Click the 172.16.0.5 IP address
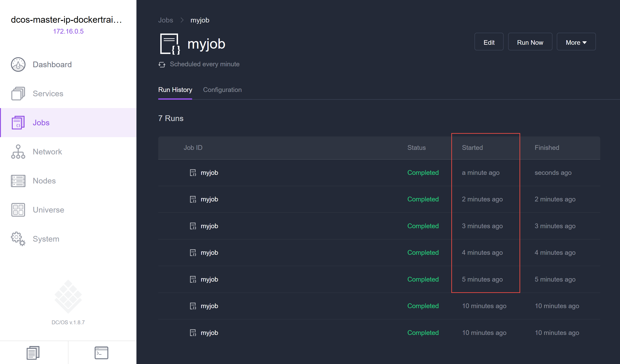620x364 pixels. point(68,31)
